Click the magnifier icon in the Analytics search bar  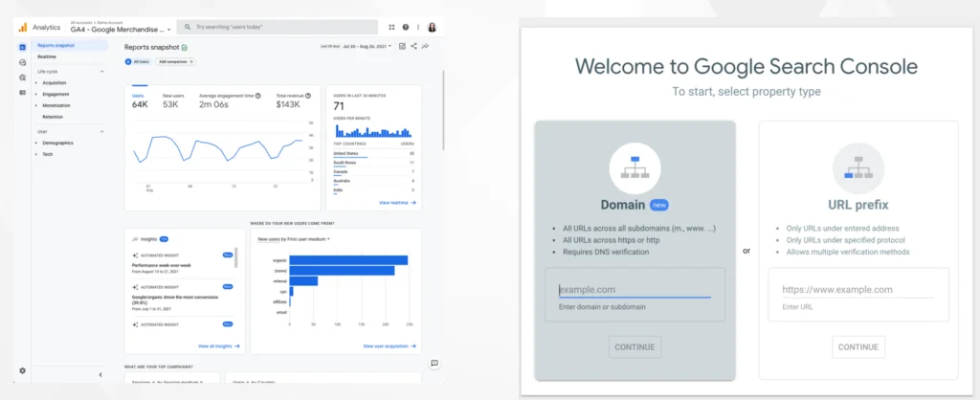[188, 28]
